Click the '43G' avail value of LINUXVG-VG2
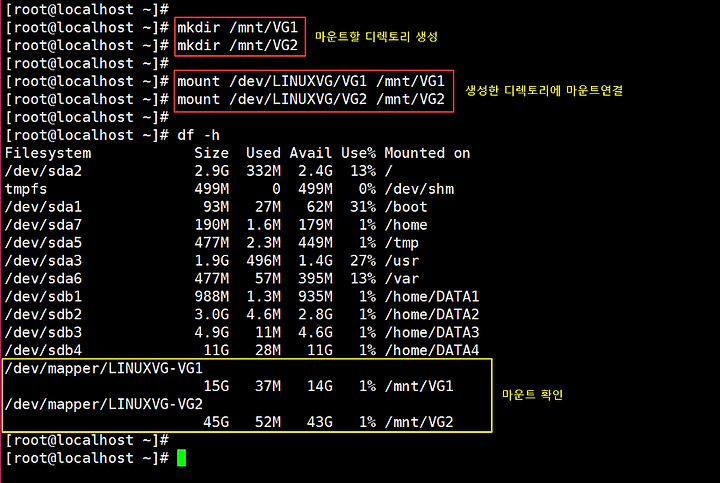Image resolution: width=720 pixels, height=483 pixels. coord(320,421)
